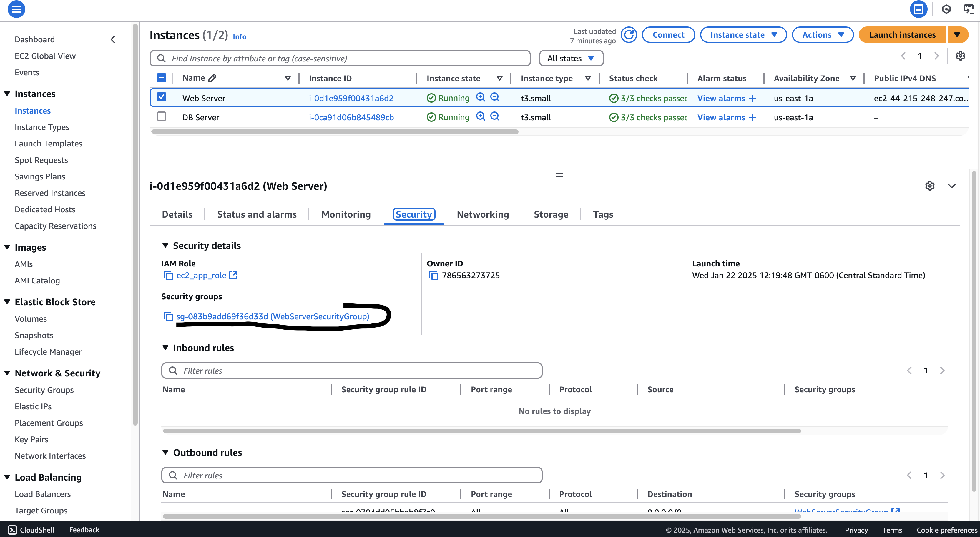Click the edit pencil next to Name
980x537 pixels.
pyautogui.click(x=212, y=78)
